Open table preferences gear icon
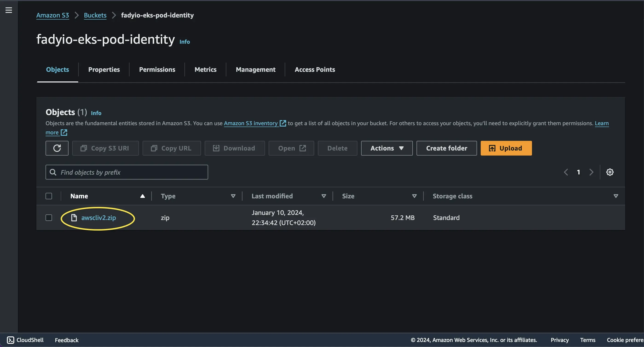Viewport: 644px width, 347px height. pos(610,172)
